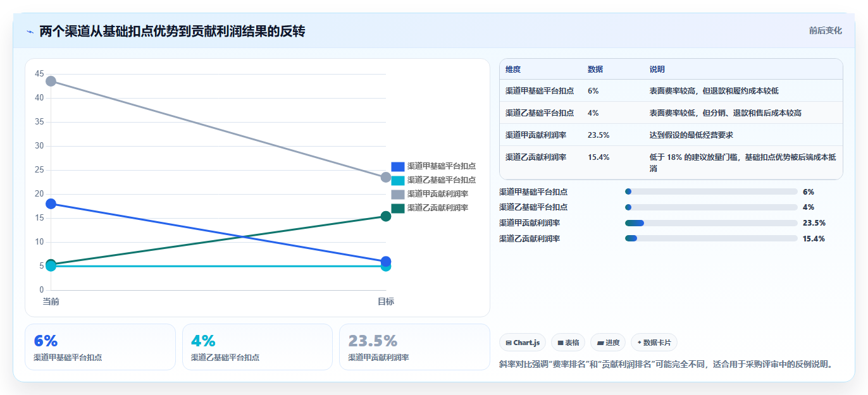This screenshot has height=395, width=868.
Task: Click the 目标 x-axis label
Action: [386, 301]
